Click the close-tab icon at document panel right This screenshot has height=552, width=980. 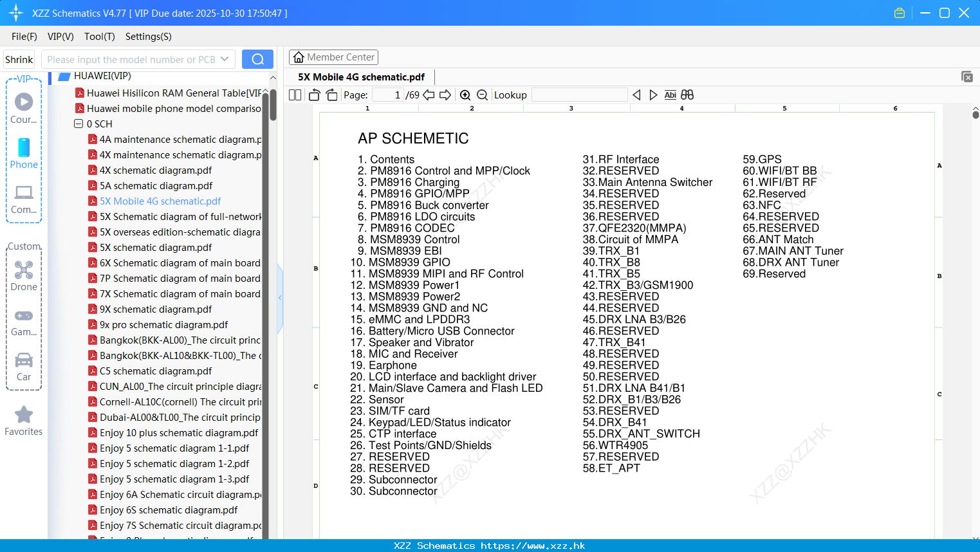coord(967,77)
